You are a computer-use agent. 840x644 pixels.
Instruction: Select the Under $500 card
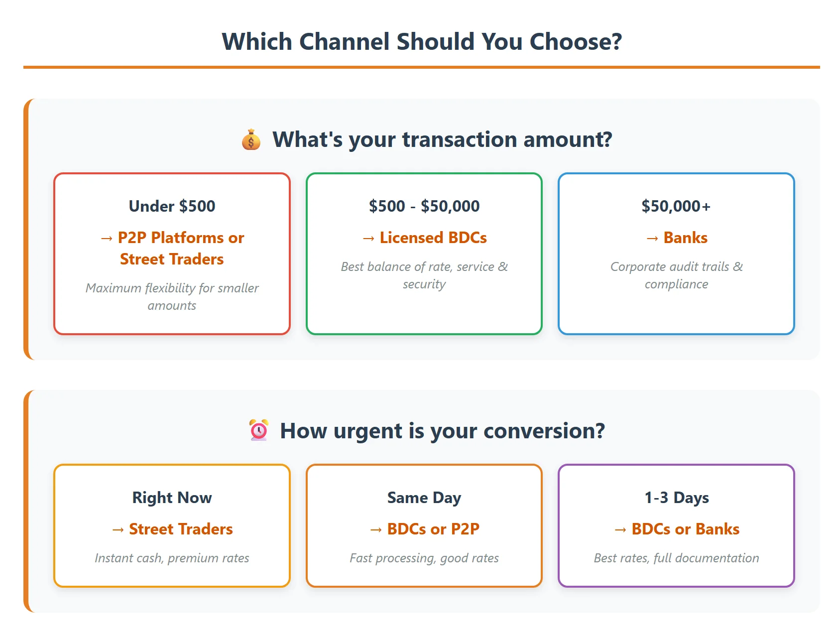coord(172,254)
